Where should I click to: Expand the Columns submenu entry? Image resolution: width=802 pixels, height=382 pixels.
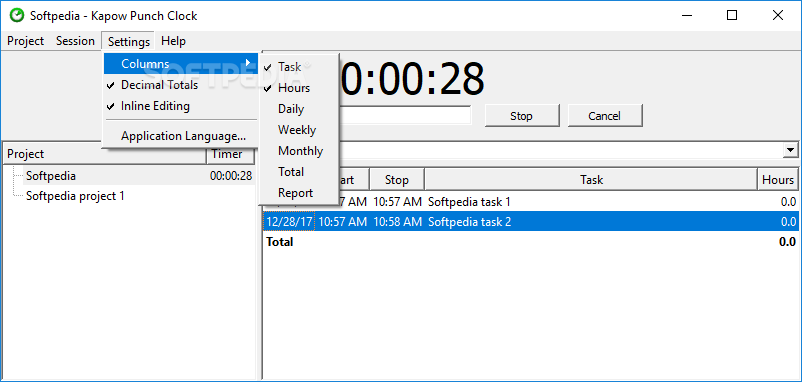point(181,64)
